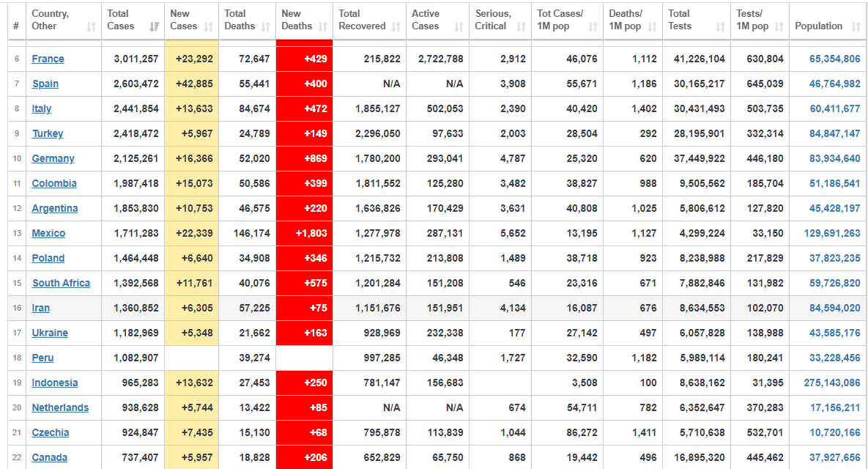Click South Africa deaths/1M pop 671

648,283
